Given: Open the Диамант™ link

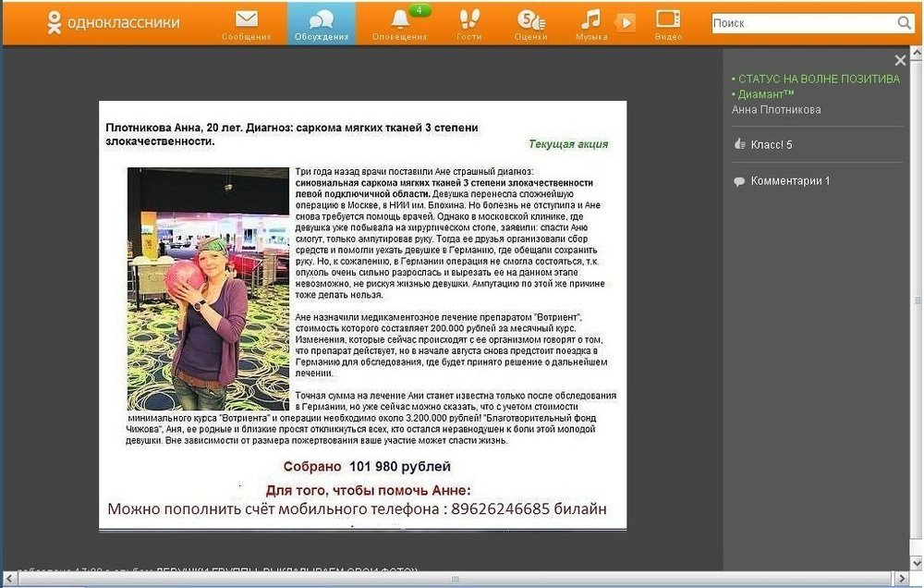Looking at the screenshot, I should click(x=763, y=93).
